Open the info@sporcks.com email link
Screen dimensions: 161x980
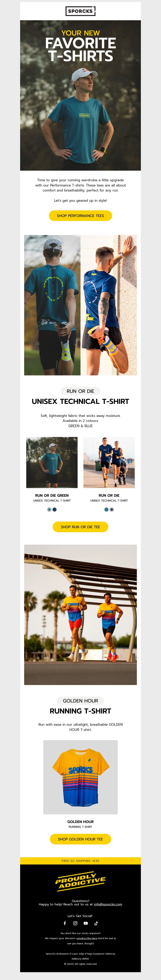108,904
